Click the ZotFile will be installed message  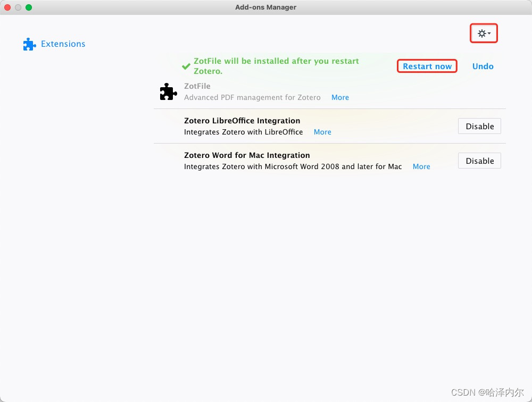tap(276, 66)
